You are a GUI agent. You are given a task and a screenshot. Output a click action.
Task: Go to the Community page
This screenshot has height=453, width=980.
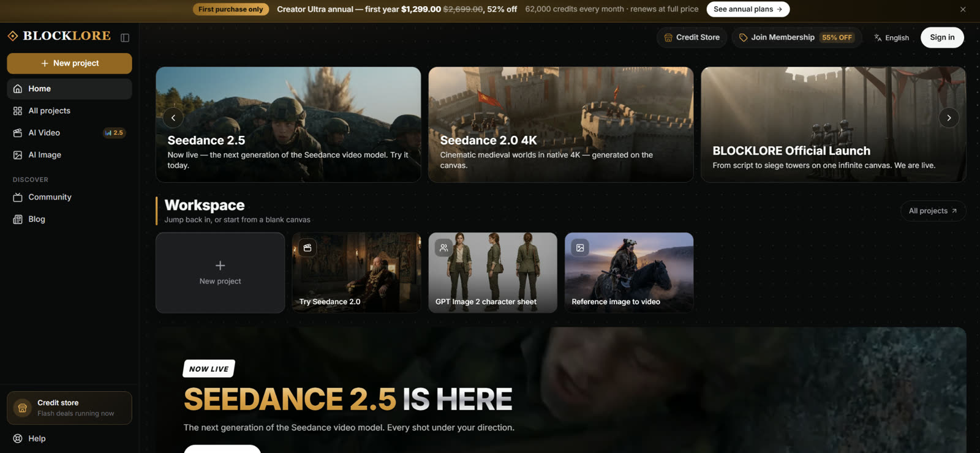(69, 197)
